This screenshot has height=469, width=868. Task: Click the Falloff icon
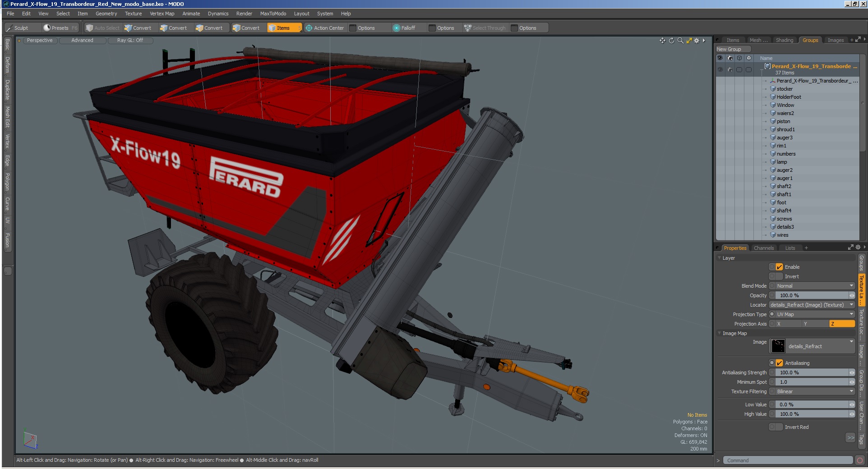(396, 28)
